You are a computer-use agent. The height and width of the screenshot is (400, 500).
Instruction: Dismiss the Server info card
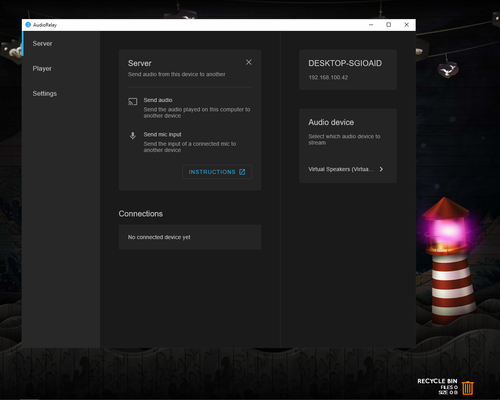249,62
